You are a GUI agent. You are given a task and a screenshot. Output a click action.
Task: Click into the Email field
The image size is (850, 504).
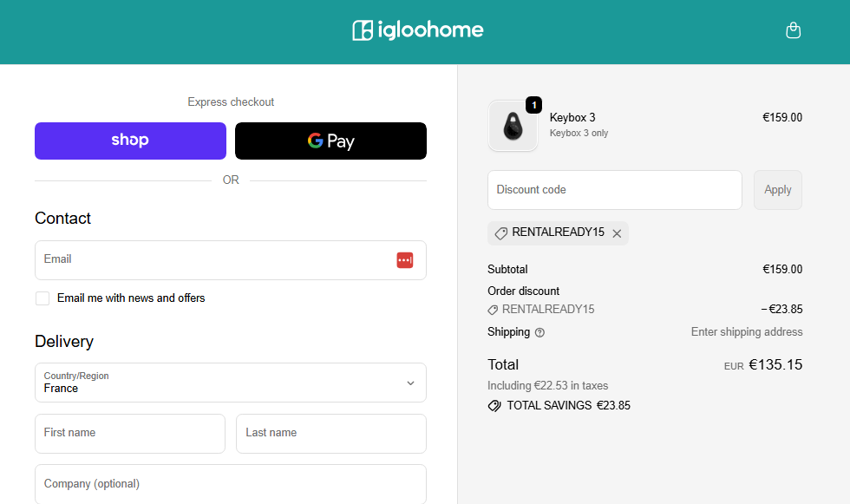pos(231,260)
